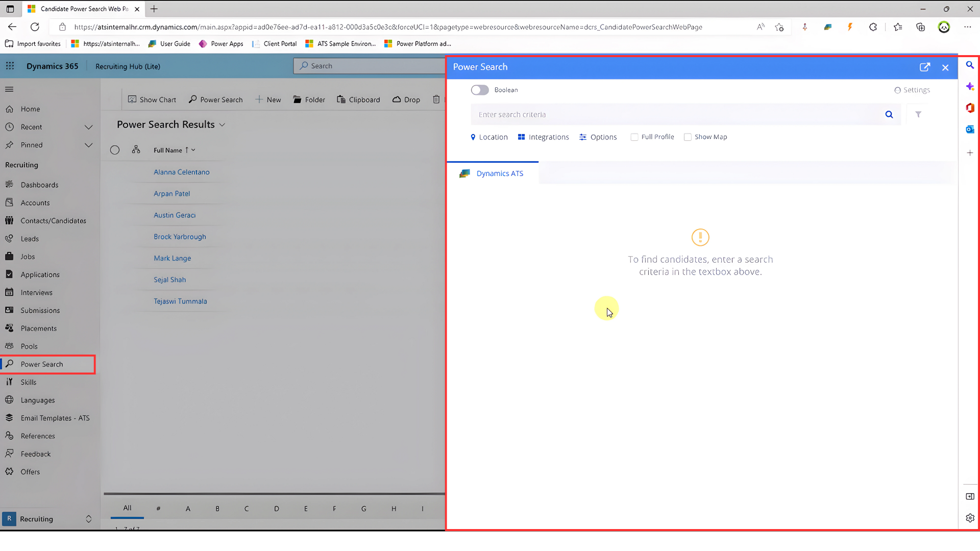The width and height of the screenshot is (980, 551).
Task: Check the Show Map checkbox
Action: tap(688, 137)
